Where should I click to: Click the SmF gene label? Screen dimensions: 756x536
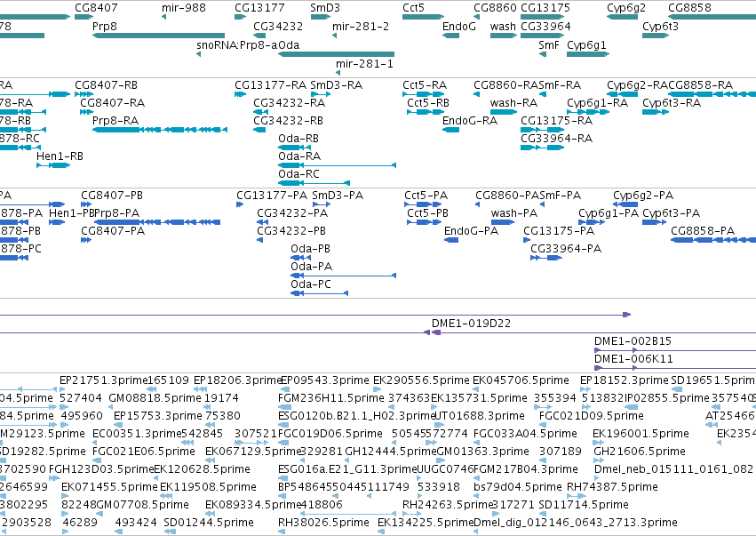pos(549,44)
